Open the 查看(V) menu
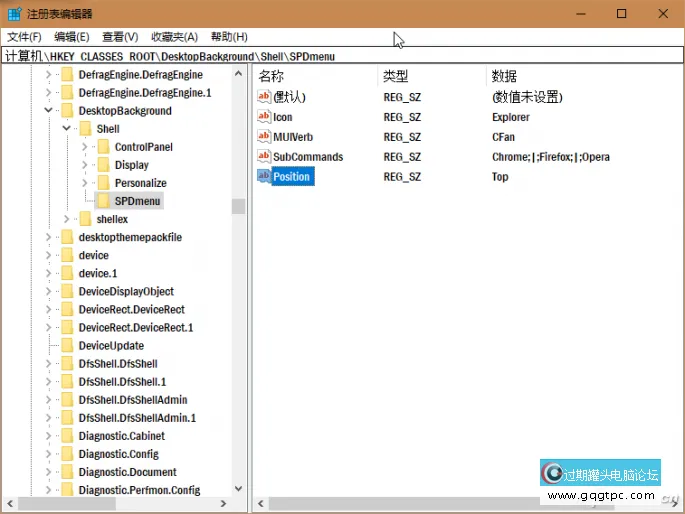 tap(120, 37)
